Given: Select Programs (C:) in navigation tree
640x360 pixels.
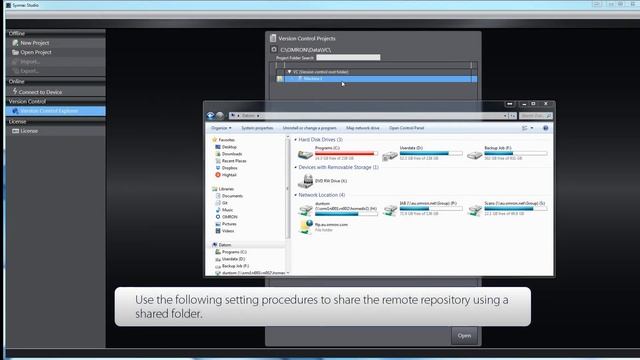Looking at the screenshot, I should tap(234, 252).
